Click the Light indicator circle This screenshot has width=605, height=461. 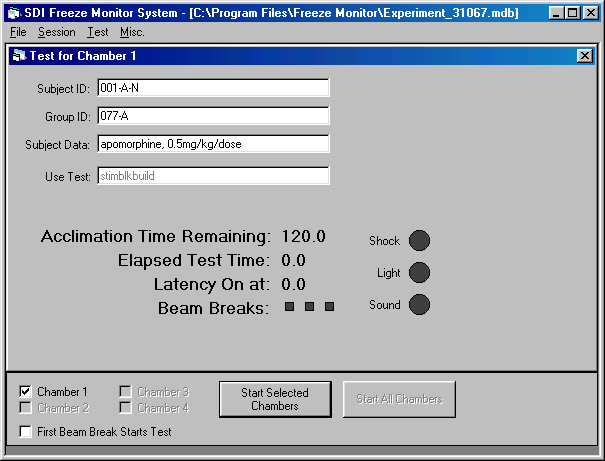420,272
